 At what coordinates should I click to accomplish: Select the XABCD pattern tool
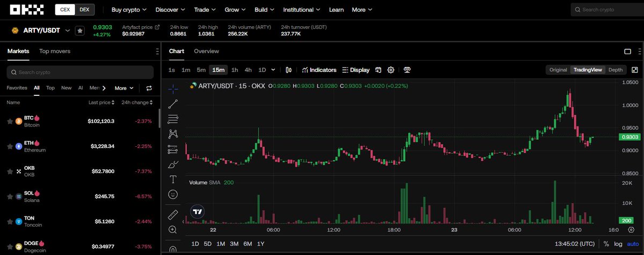[173, 134]
